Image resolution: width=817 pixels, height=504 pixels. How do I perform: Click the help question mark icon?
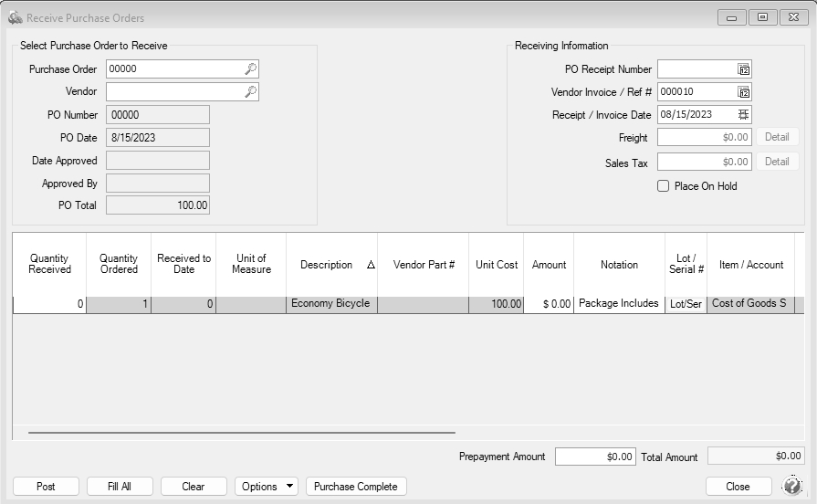coord(792,486)
